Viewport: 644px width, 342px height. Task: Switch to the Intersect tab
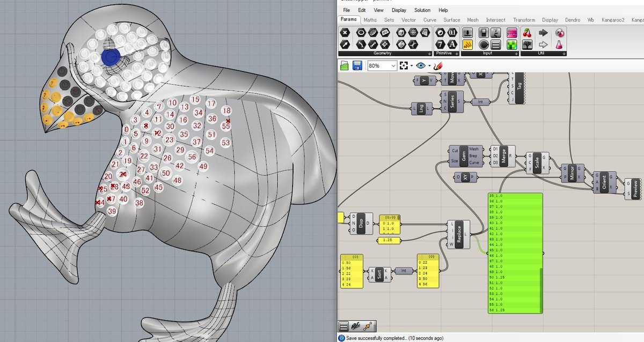[x=496, y=20]
